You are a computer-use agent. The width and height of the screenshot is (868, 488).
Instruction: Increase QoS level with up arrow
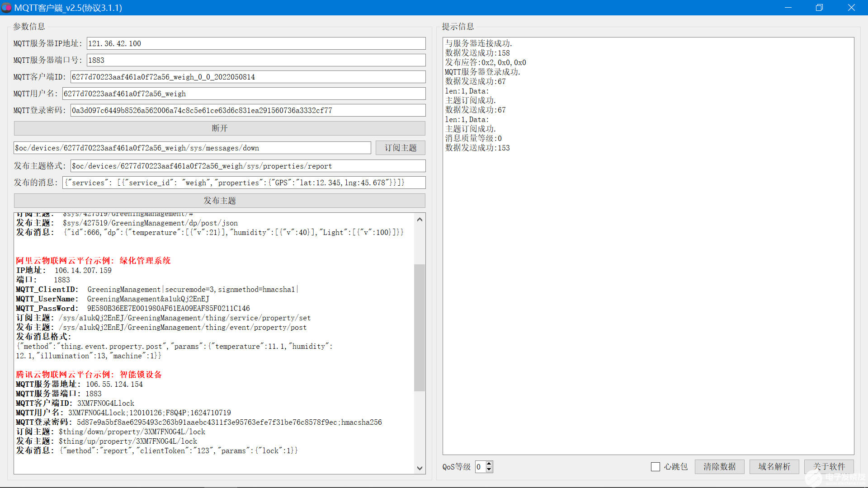[489, 464]
